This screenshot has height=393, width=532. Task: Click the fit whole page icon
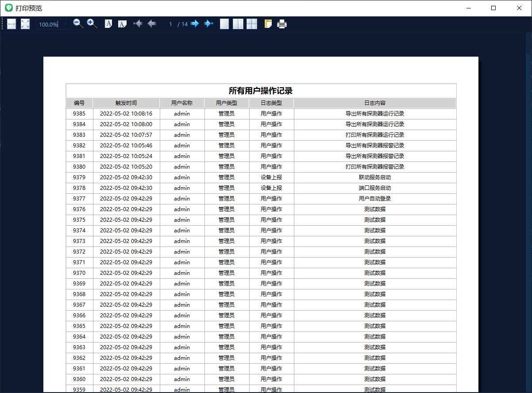pyautogui.click(x=25, y=24)
